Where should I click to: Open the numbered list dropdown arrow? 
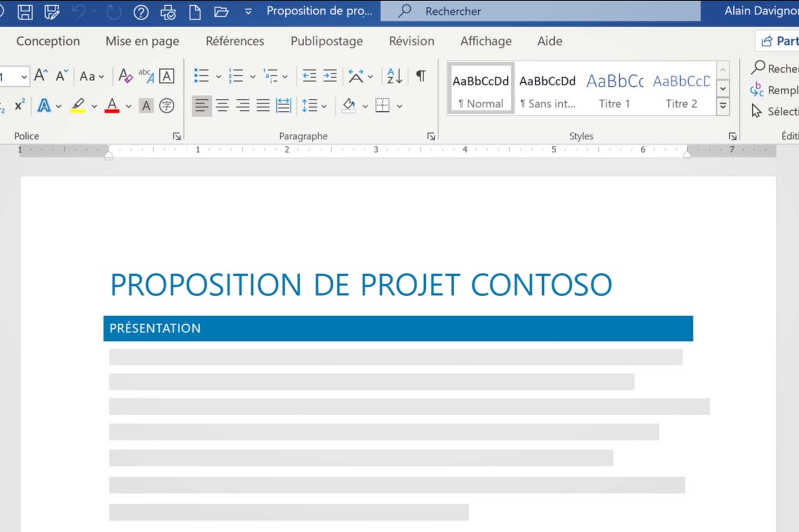(253, 76)
